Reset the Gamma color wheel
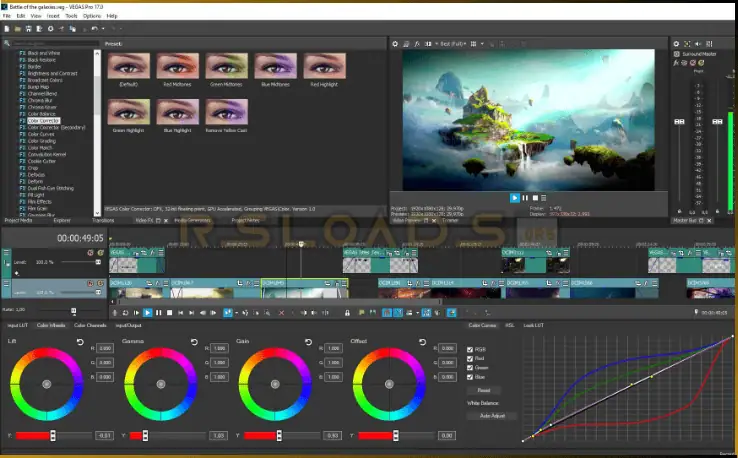 [194, 342]
